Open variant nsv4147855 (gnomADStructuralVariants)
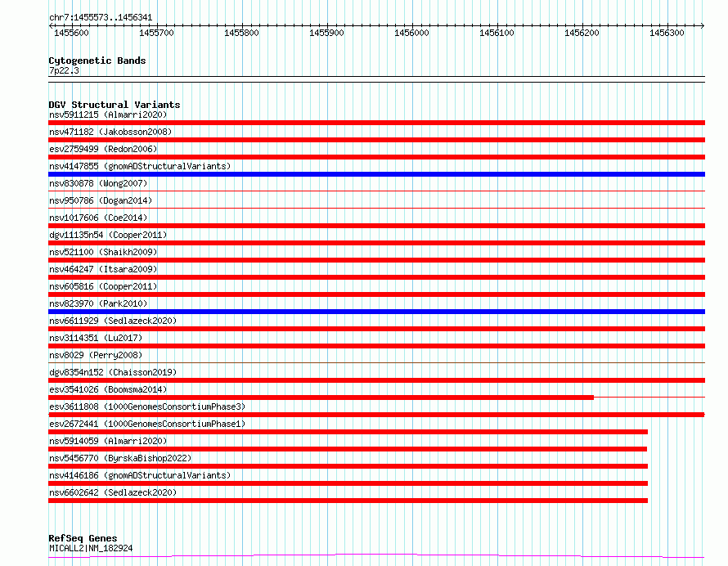The image size is (728, 566). [140, 166]
